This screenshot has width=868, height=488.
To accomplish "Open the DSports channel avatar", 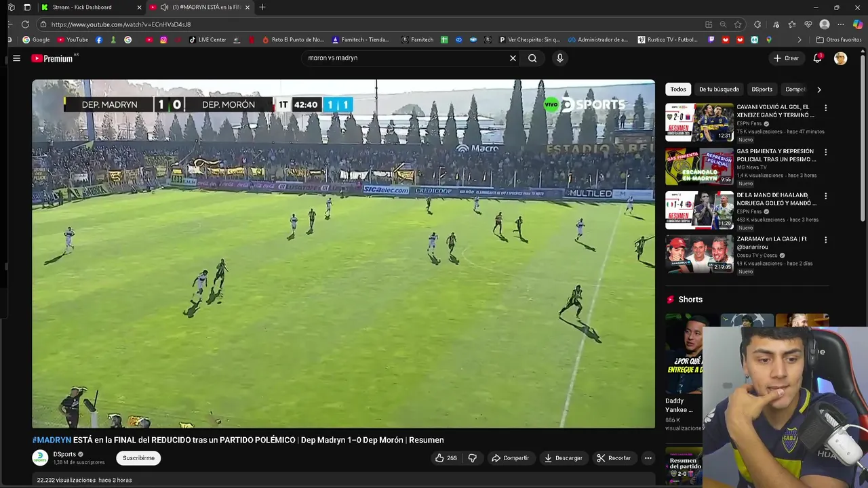I will click(x=40, y=458).
